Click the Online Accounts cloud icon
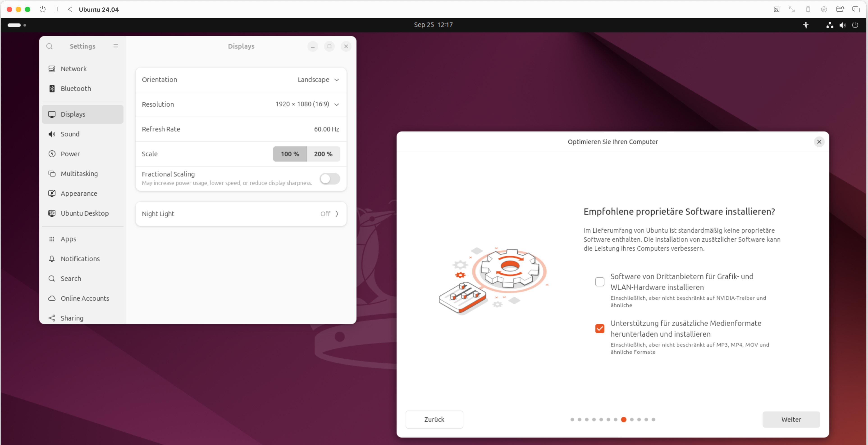Viewport: 868px width, 445px height. click(52, 298)
